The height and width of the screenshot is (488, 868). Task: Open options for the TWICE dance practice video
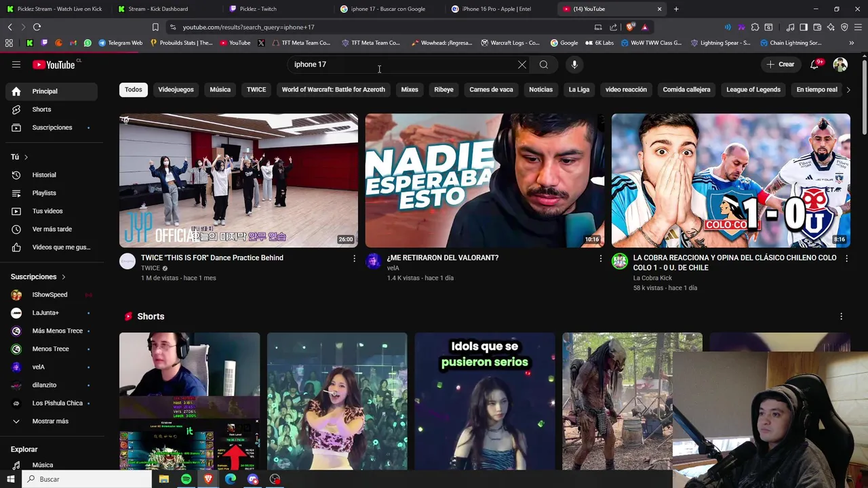click(x=354, y=258)
